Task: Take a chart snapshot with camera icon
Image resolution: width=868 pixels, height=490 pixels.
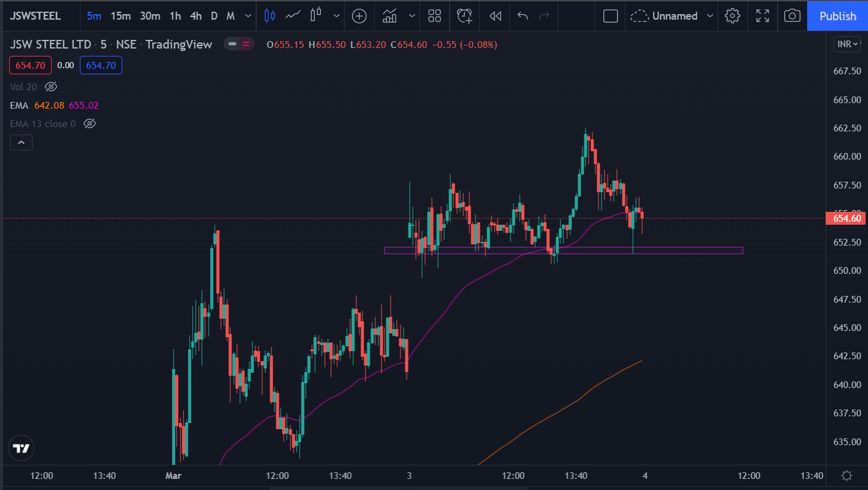Action: click(x=792, y=16)
